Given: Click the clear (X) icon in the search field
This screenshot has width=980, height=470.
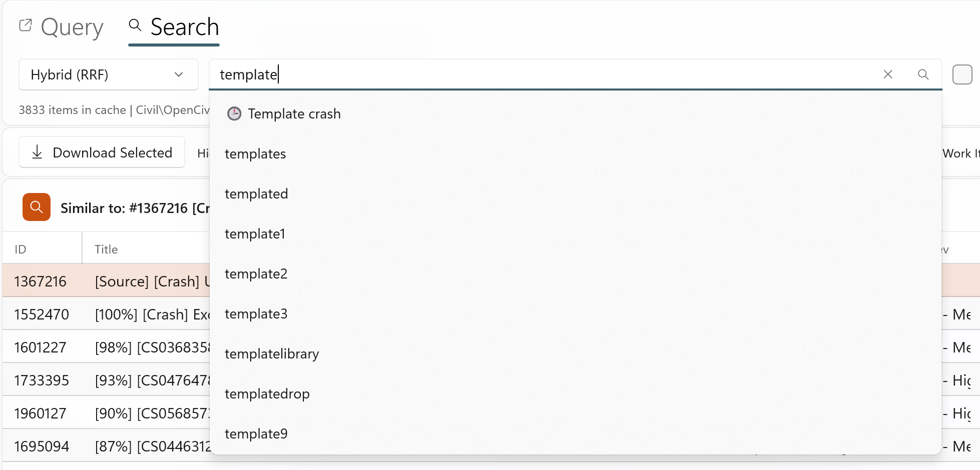Looking at the screenshot, I should (x=888, y=74).
